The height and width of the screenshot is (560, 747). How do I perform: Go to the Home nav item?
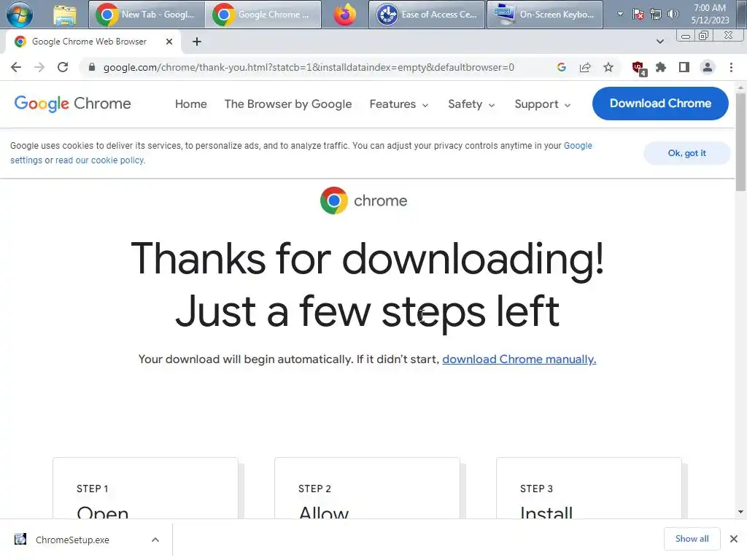(x=191, y=104)
